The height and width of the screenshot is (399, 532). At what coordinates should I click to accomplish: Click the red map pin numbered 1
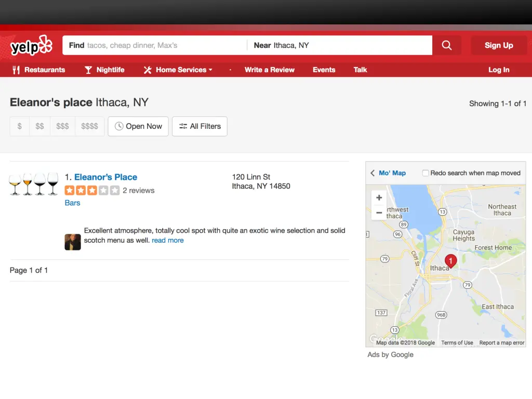(450, 262)
